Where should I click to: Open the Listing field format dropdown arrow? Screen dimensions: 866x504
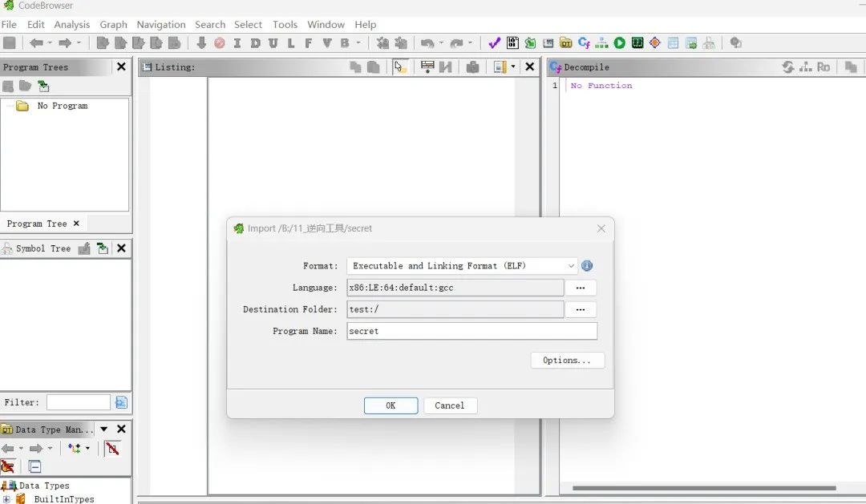pos(513,67)
